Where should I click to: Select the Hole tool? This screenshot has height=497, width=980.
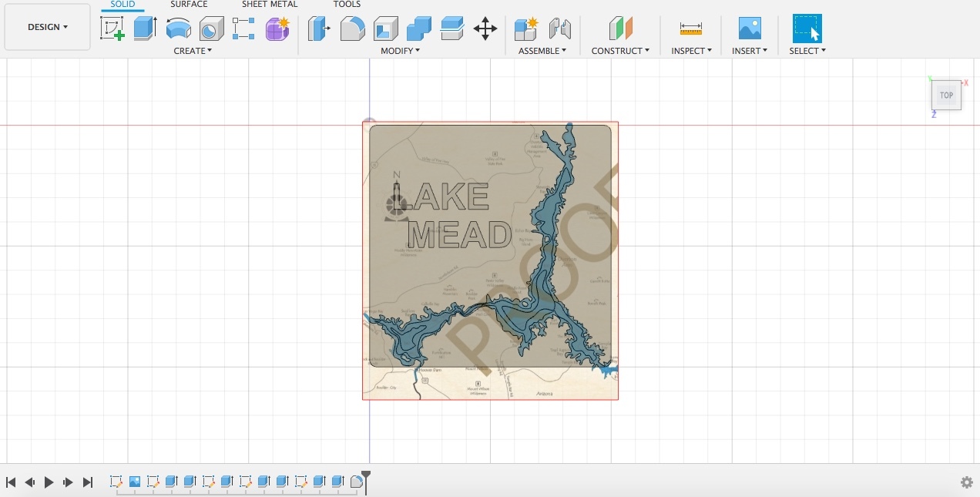point(211,29)
